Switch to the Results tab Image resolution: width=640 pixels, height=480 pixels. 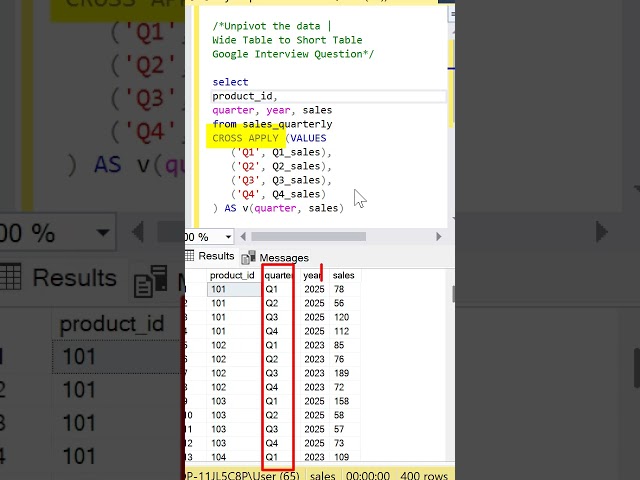click(216, 256)
